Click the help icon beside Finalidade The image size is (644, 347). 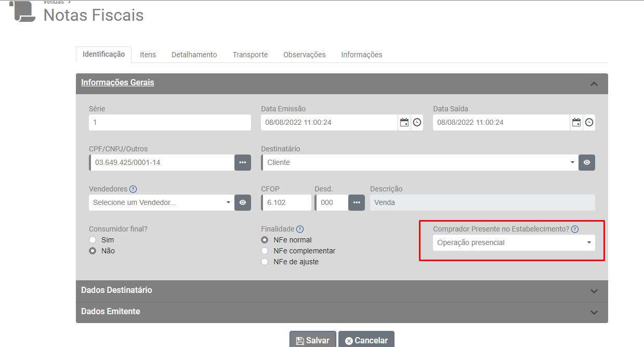point(300,229)
